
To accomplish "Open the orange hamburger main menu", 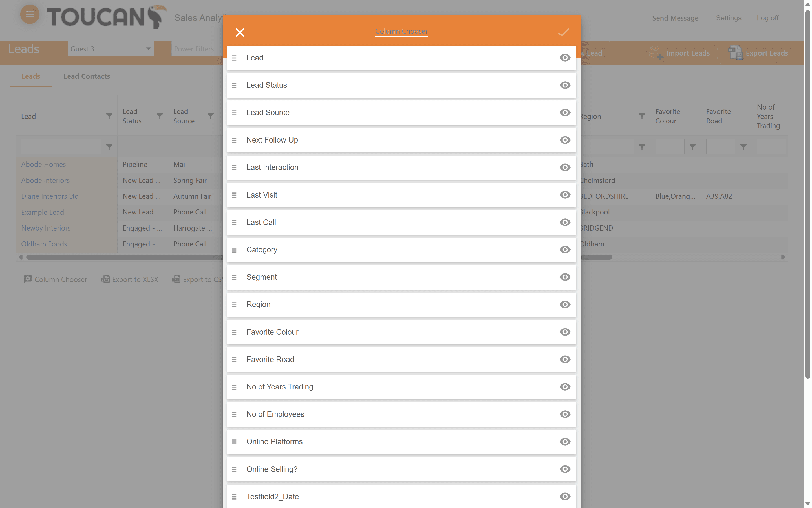I will (30, 14).
